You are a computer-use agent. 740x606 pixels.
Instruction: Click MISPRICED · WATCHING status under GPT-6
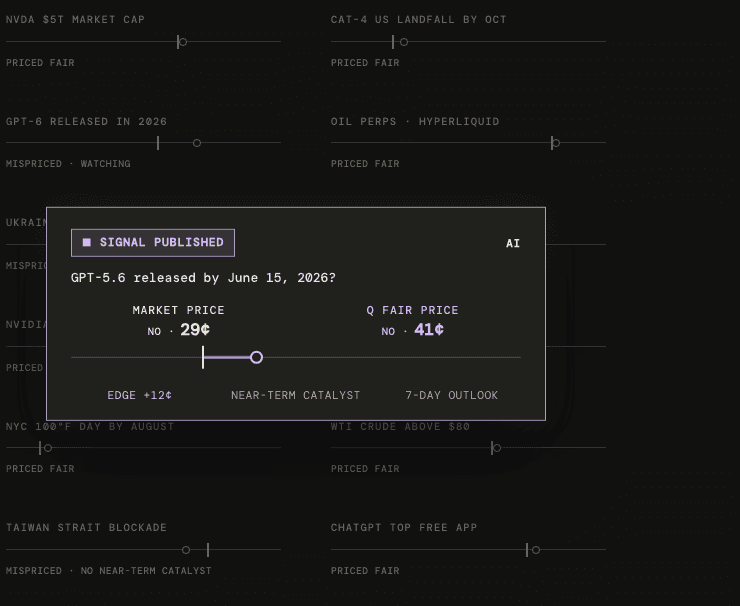tap(68, 163)
